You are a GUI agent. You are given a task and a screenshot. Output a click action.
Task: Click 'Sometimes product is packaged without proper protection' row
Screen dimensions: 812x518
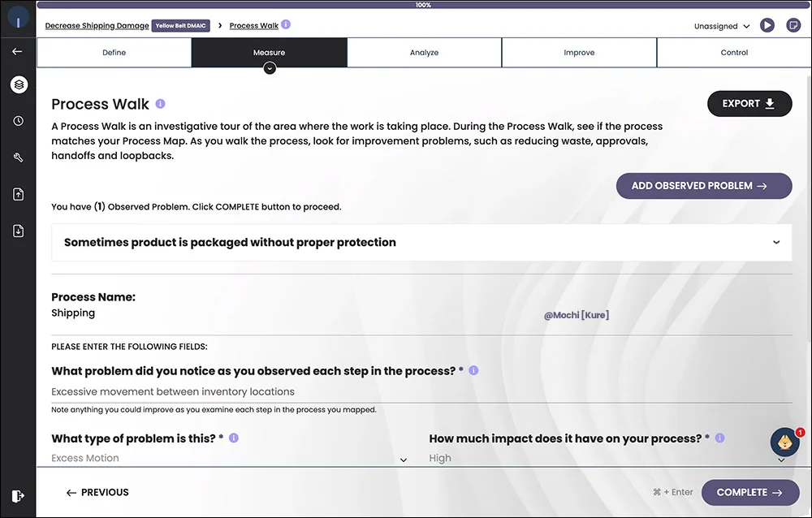(x=421, y=243)
